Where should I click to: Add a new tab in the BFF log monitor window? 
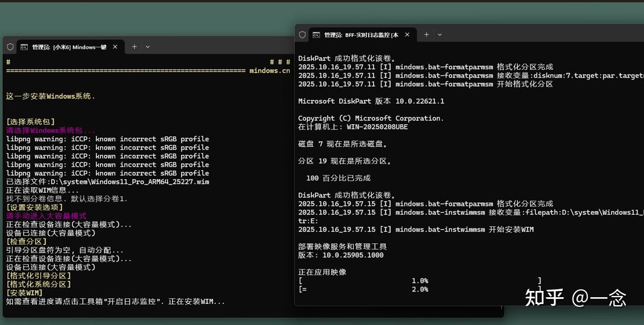click(x=426, y=35)
